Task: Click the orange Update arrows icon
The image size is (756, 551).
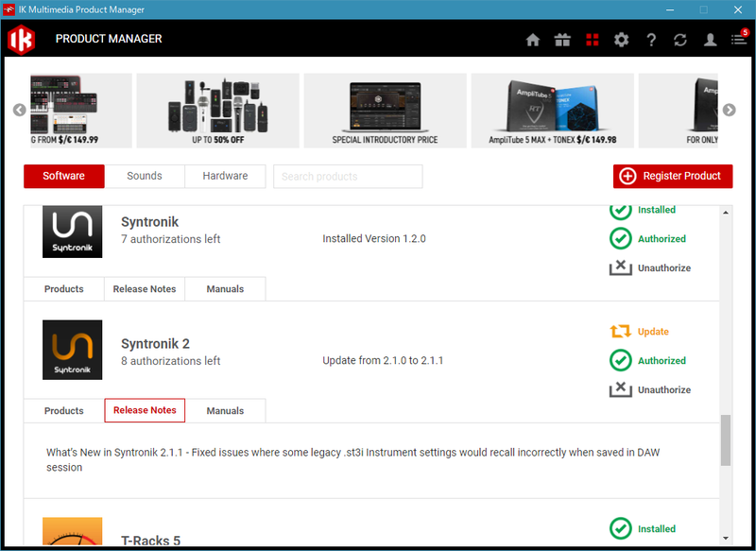Action: click(x=621, y=331)
